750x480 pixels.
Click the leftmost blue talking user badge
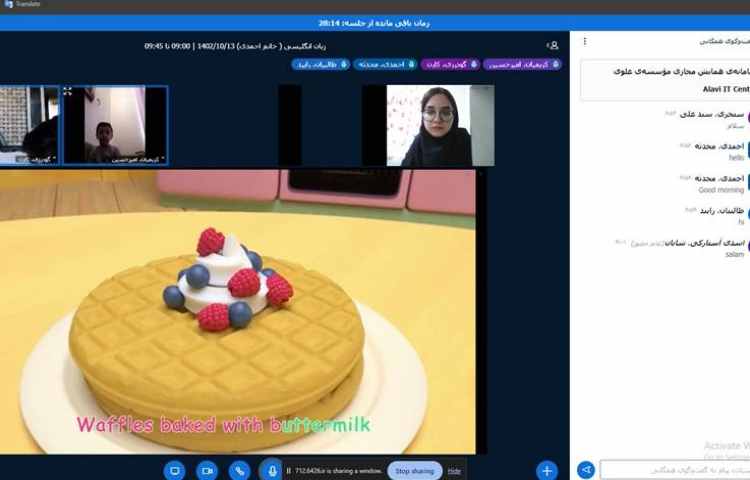320,64
